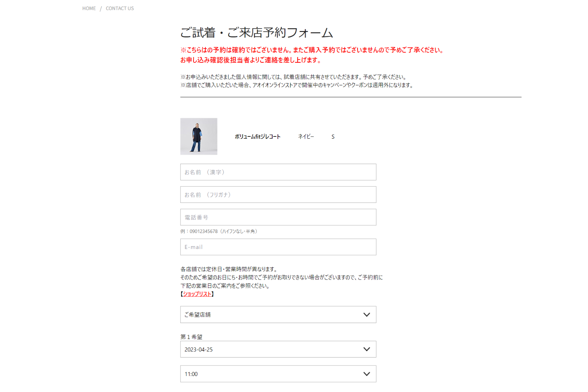Viewport: 588px width, 392px height.
Task: Click the size S label
Action: 333,137
